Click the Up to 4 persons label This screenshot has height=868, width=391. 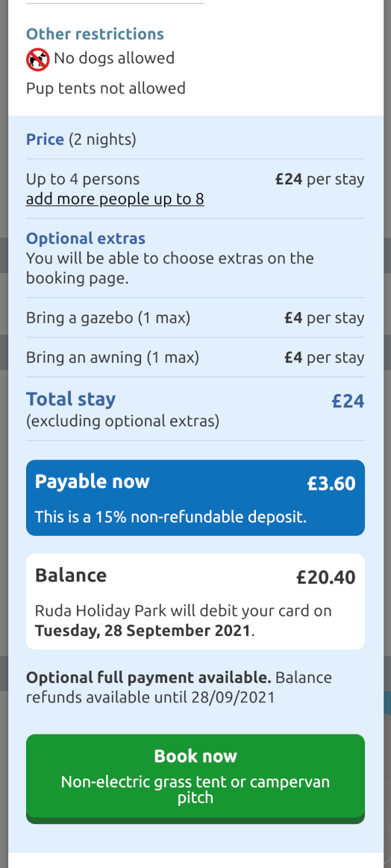pos(83,179)
